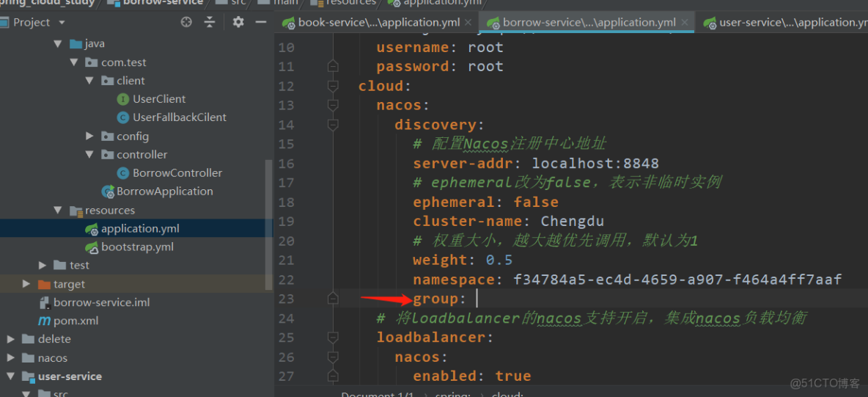Click the orange target folder icon
Viewport: 868px width, 397px height.
pyautogui.click(x=44, y=285)
